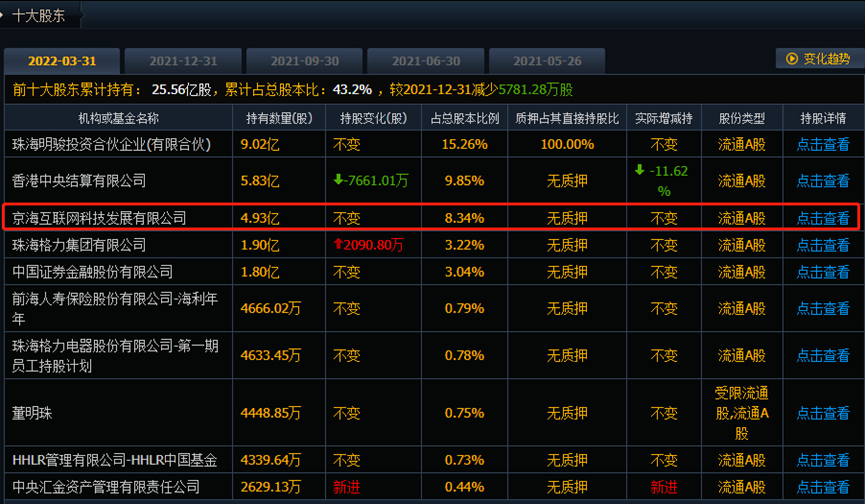Screen dimensions: 865x504
Task: Open 点击查看 for 珠海明骏投资合伙企业
Action: [x=823, y=144]
